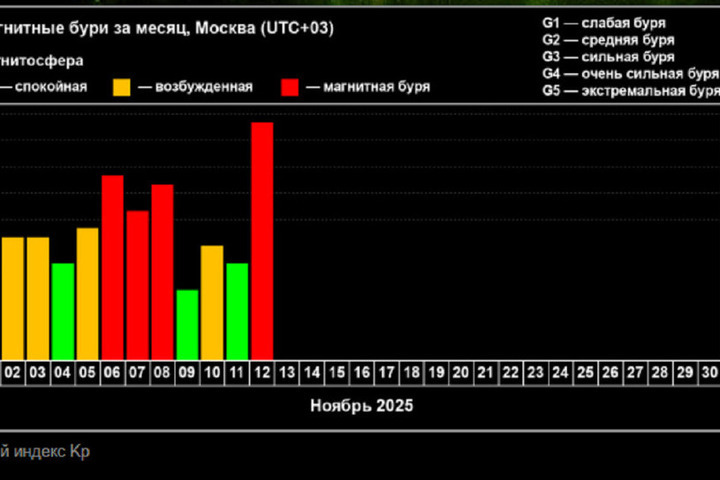The height and width of the screenshot is (480, 720).
Task: Click the yellow bar for day 05
Action: (x=88, y=293)
